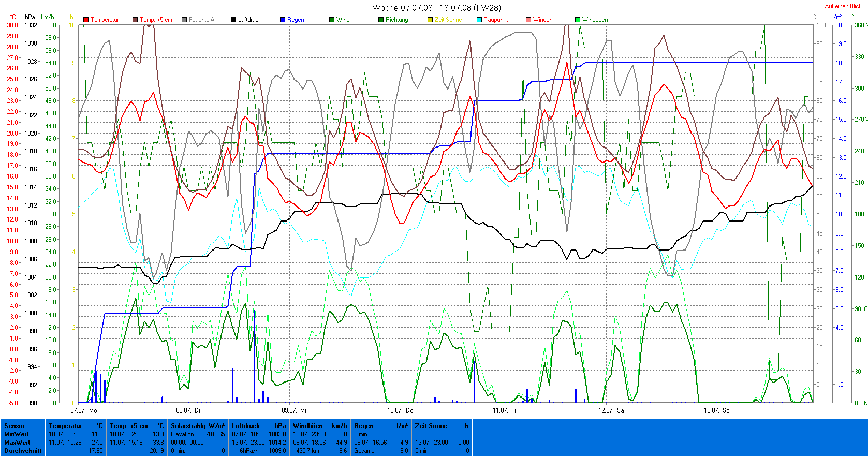Click the yellow Zeit Sonne legend swatch
The width and height of the screenshot is (868, 456).
point(430,20)
